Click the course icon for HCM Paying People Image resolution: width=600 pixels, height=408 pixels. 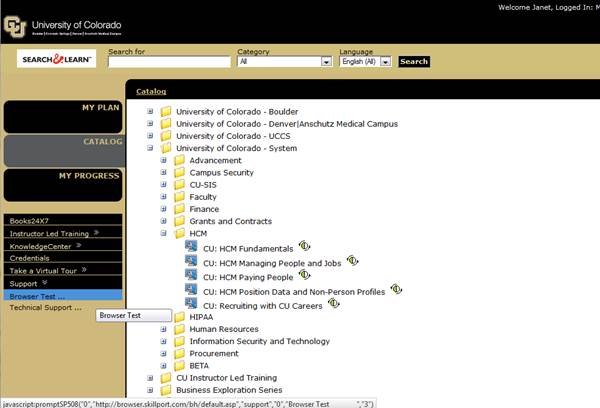click(x=191, y=275)
